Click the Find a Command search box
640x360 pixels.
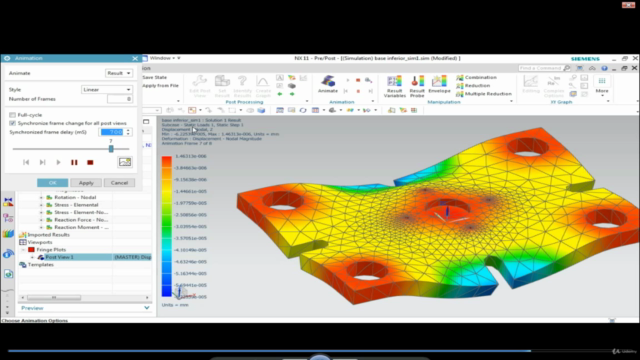[541, 68]
